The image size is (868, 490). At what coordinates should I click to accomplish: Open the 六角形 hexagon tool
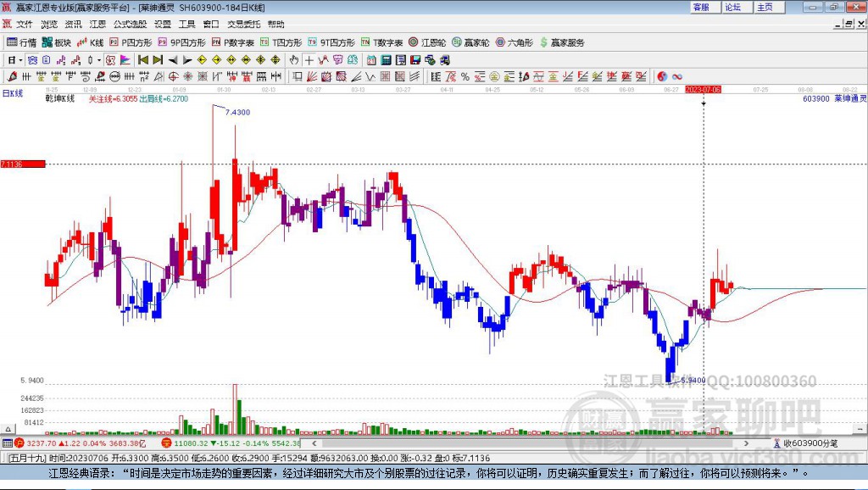[514, 42]
